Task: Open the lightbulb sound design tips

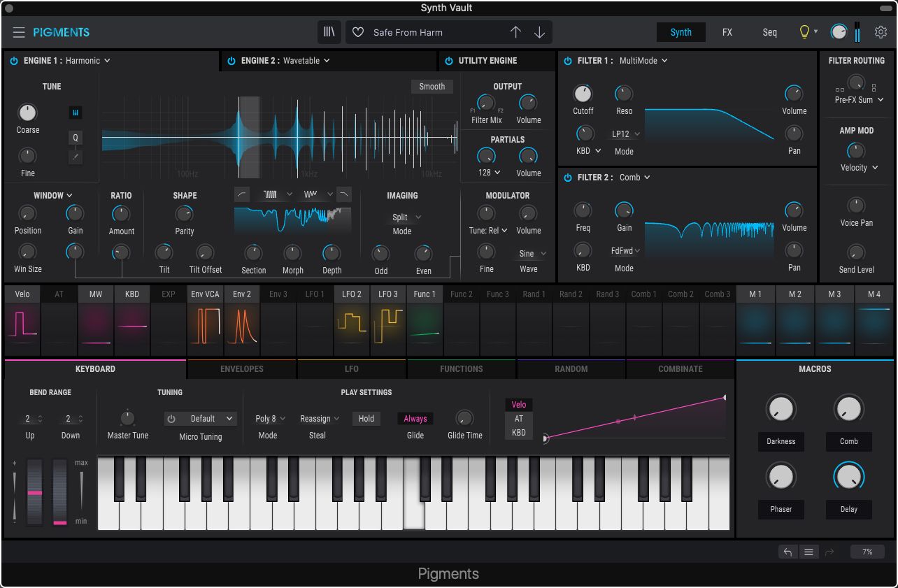Action: pyautogui.click(x=804, y=32)
